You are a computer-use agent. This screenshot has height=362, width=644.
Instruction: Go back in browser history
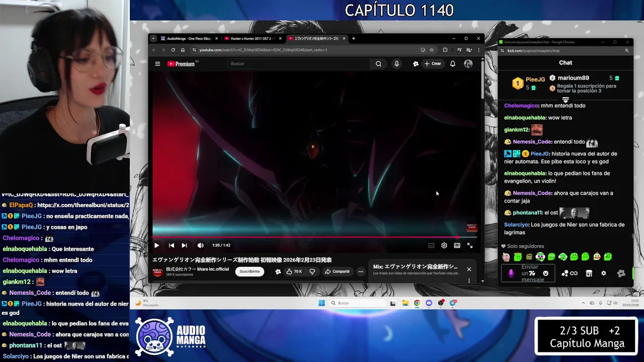154,50
